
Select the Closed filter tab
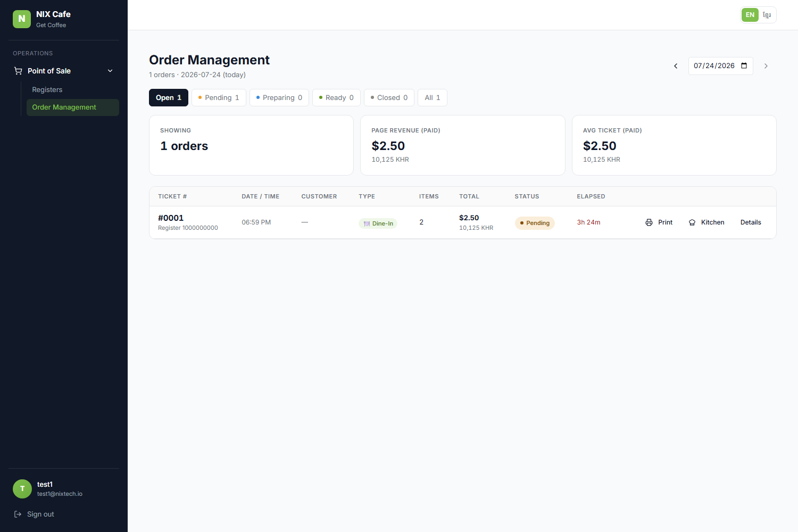click(389, 98)
